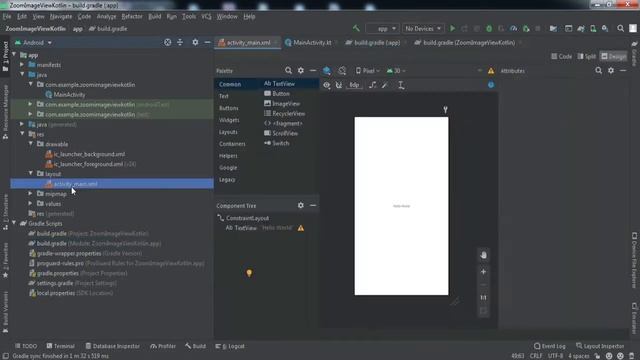Run the app with the green play button
Viewport: 640px width, 360px height.
coord(452,29)
